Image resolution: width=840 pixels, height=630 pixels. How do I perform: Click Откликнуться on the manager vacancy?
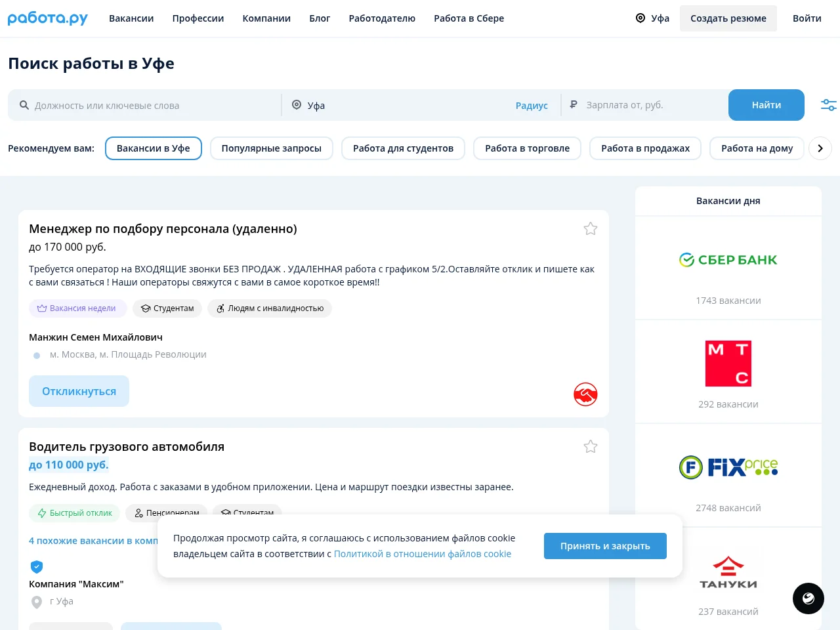(x=79, y=391)
